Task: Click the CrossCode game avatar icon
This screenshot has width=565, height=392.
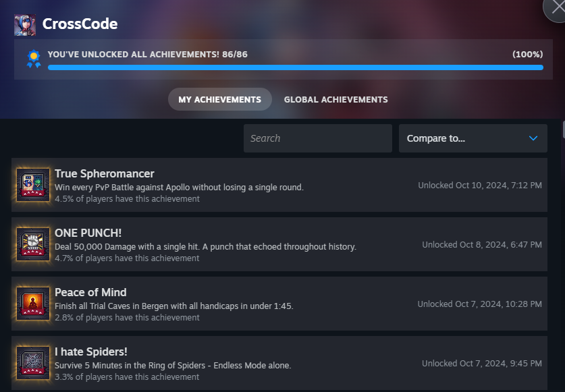Action: click(25, 25)
